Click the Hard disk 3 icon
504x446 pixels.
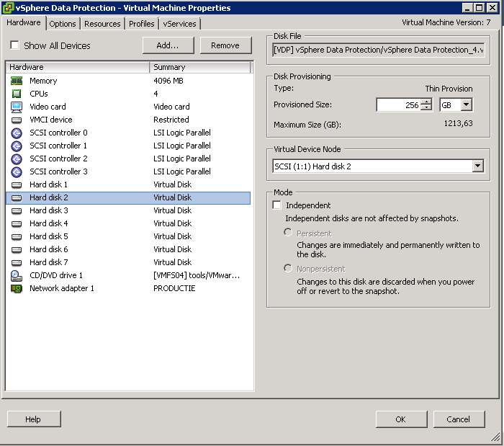(x=17, y=210)
